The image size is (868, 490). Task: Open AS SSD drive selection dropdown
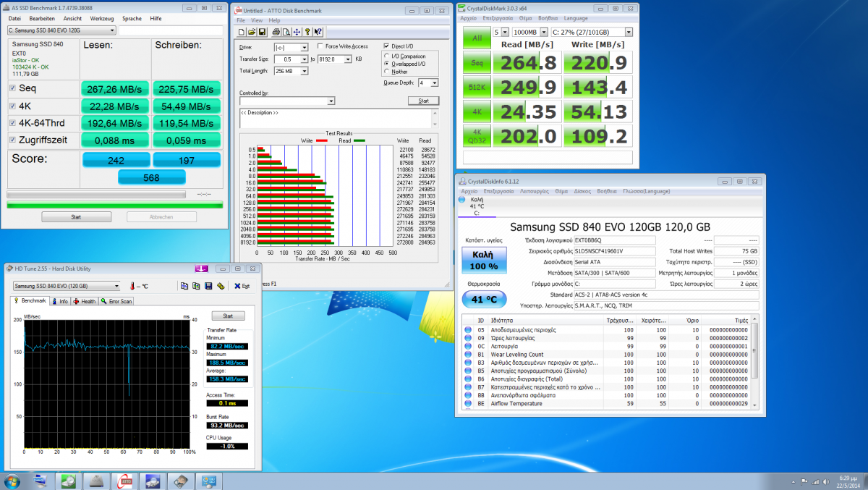pos(61,30)
